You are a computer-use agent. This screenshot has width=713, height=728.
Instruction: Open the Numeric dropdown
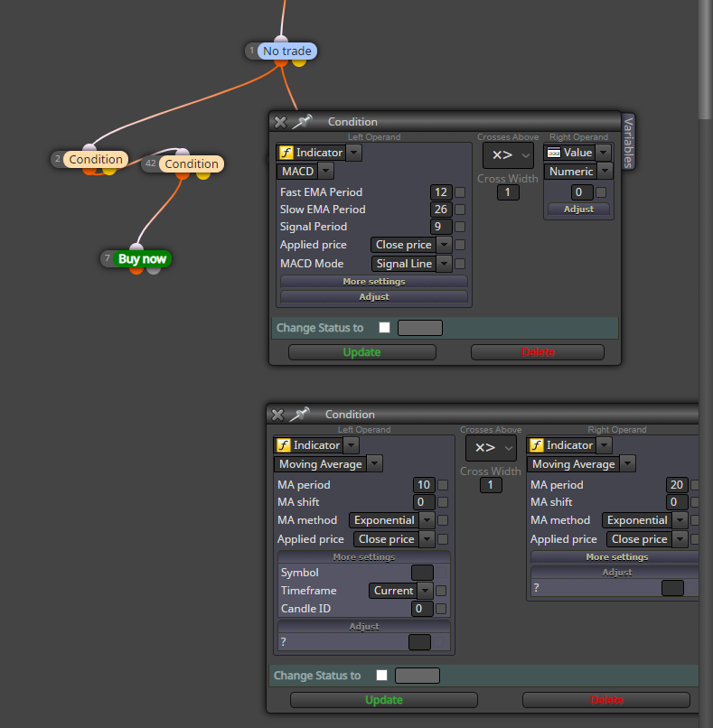(605, 172)
